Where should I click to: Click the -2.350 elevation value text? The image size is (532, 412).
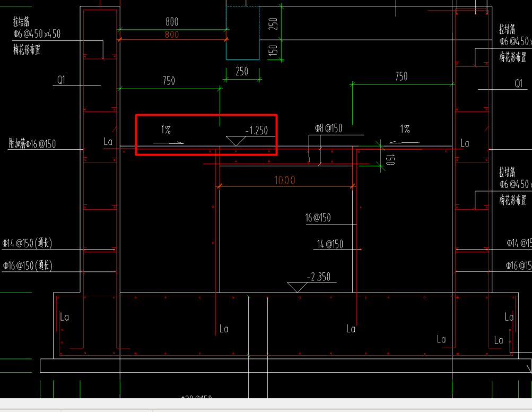click(x=319, y=277)
